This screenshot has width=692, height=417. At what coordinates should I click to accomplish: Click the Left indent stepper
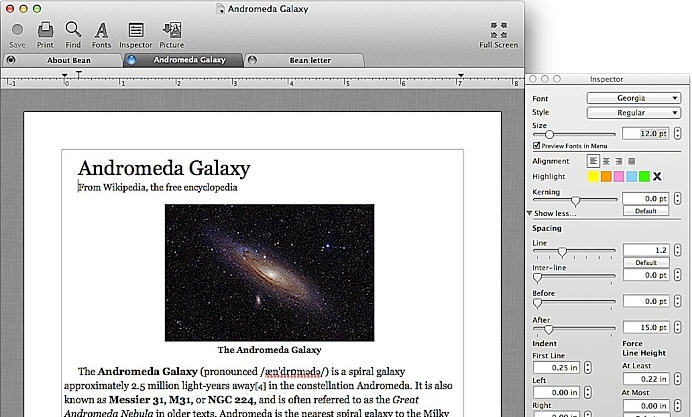point(588,392)
